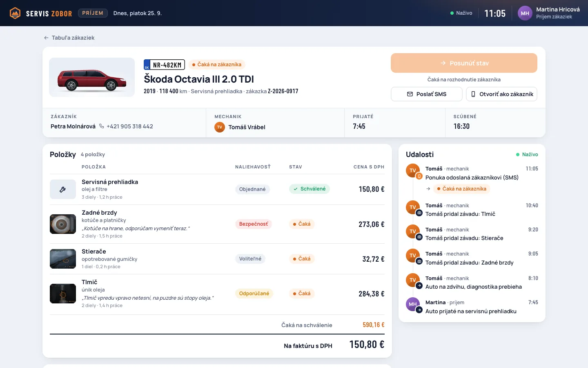588x368 pixels.
Task: Click the wrench icon for Servisná prehliadka
Action: click(63, 189)
